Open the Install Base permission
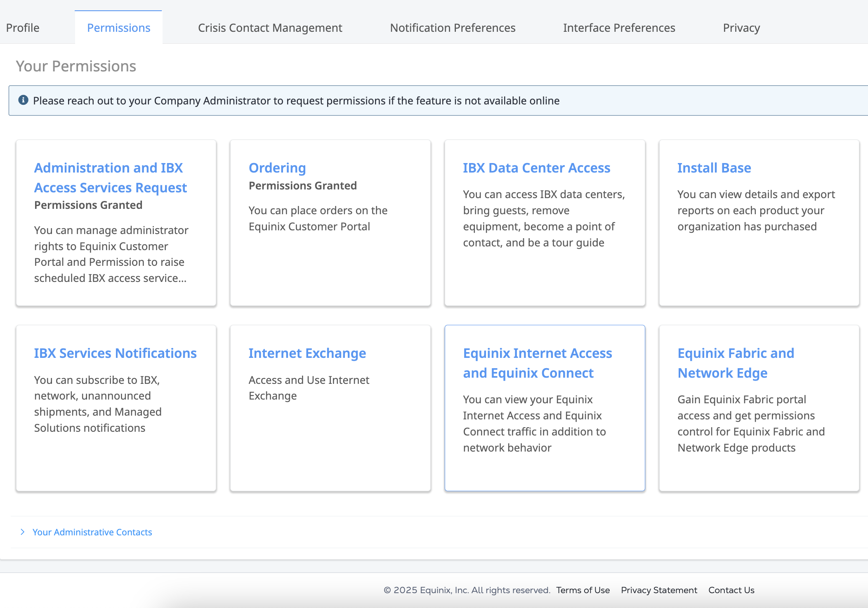Viewport: 868px width, 608px height. click(x=714, y=168)
